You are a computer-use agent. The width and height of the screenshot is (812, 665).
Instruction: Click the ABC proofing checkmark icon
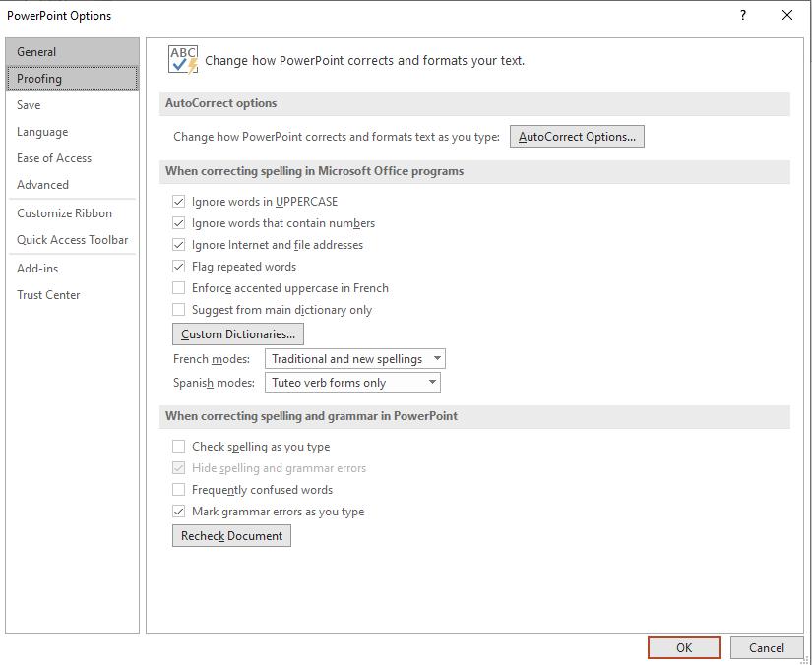click(x=183, y=60)
